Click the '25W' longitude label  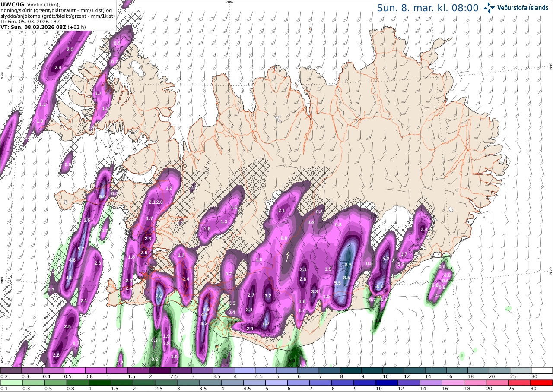[x=2, y=359]
